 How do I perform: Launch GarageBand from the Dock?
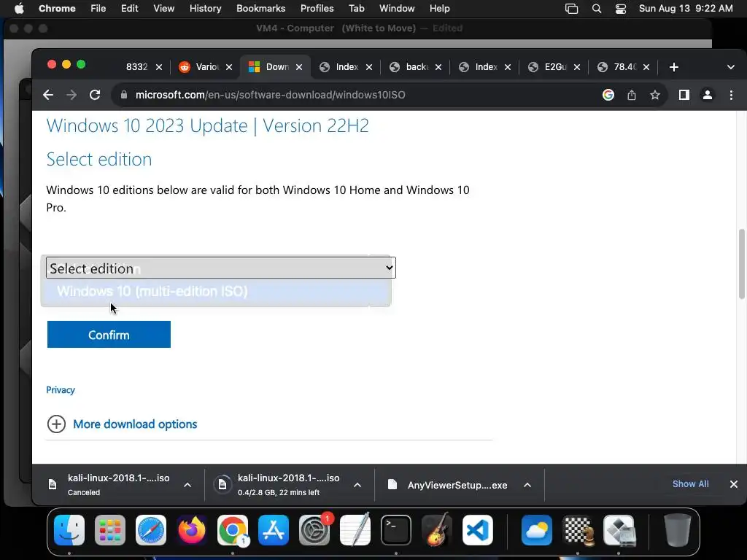coord(437,530)
